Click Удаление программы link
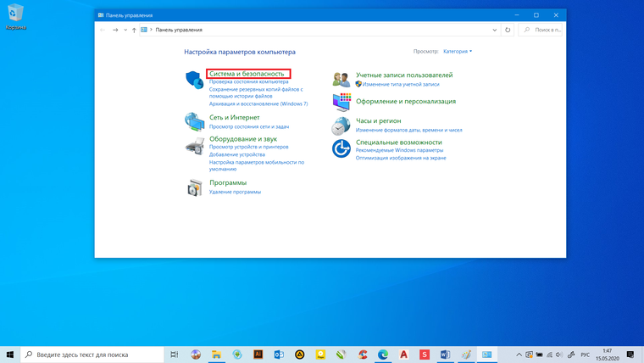 (x=235, y=192)
